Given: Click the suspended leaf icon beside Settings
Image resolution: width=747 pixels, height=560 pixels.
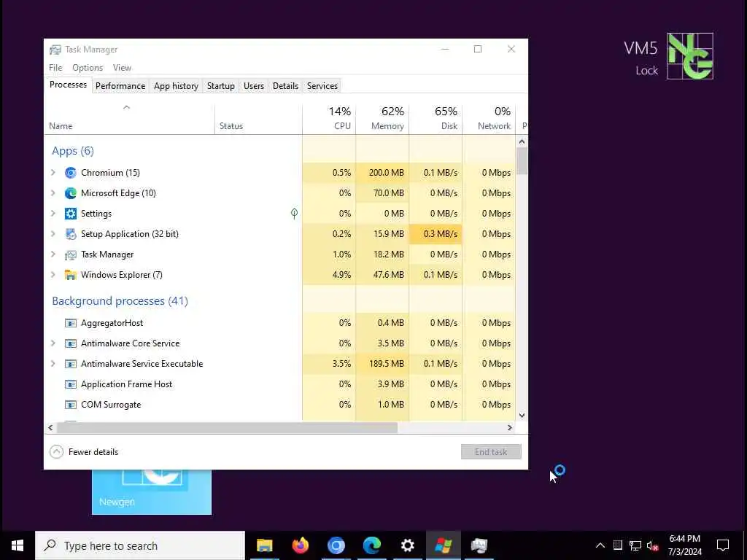Looking at the screenshot, I should point(295,214).
